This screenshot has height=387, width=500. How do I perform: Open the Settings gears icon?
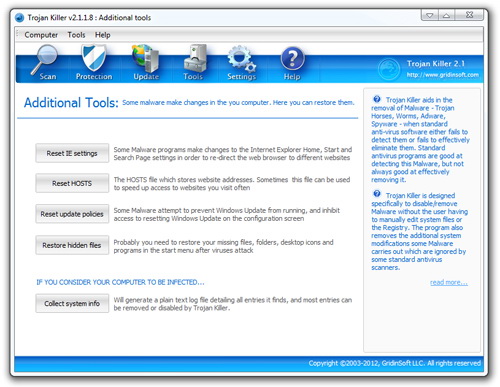tap(242, 59)
